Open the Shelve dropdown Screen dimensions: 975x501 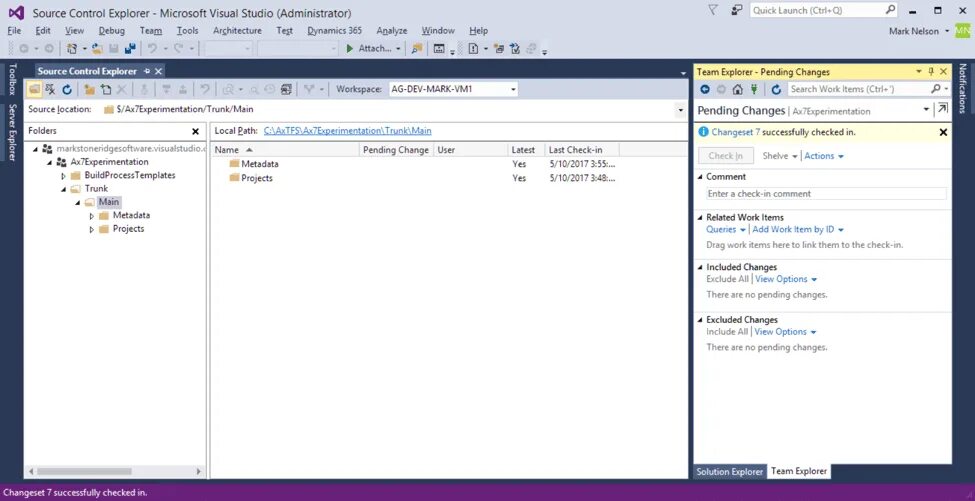pyautogui.click(x=779, y=156)
